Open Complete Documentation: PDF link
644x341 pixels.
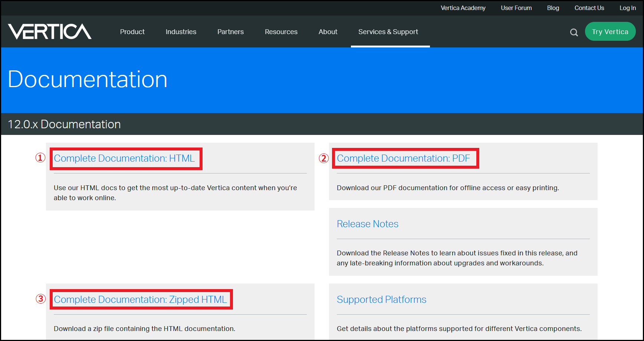click(403, 158)
